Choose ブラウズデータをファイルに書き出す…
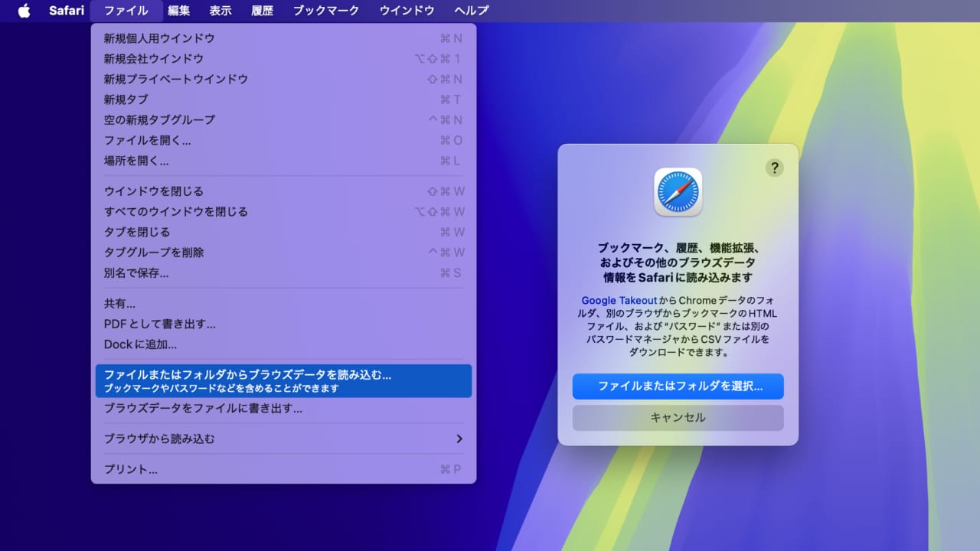This screenshot has width=980, height=551. (x=283, y=409)
